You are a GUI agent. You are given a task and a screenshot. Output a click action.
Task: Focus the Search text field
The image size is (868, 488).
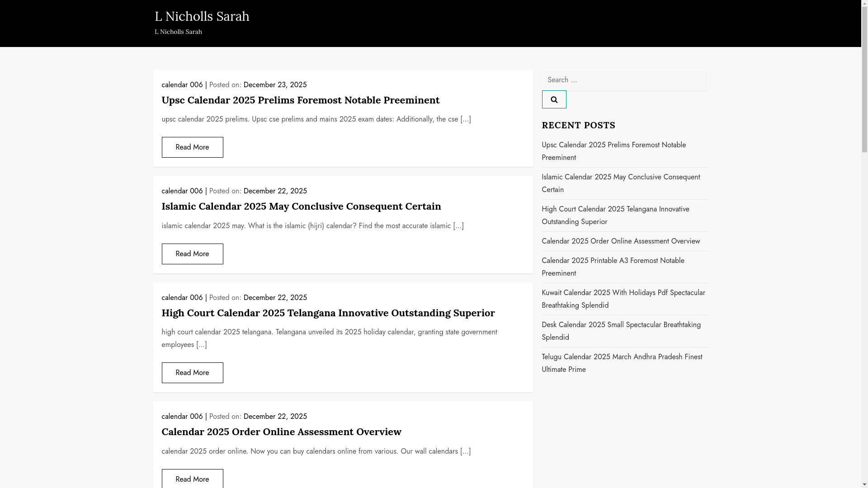coord(625,80)
